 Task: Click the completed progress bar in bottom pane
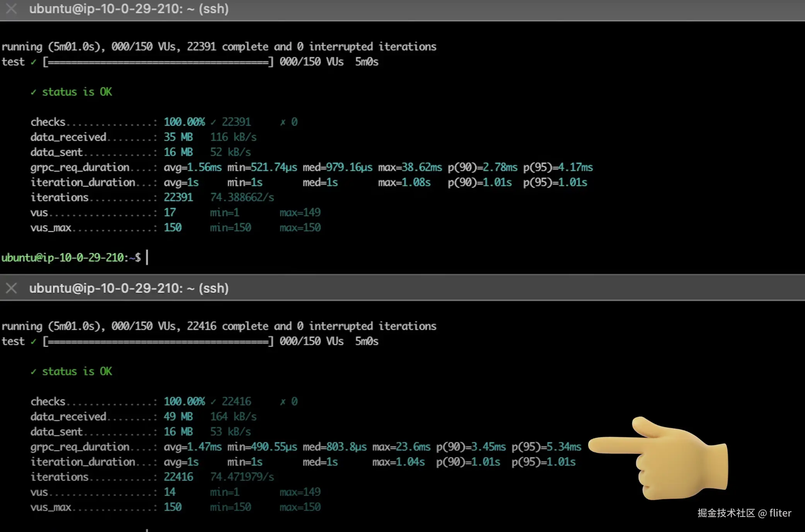tap(159, 341)
